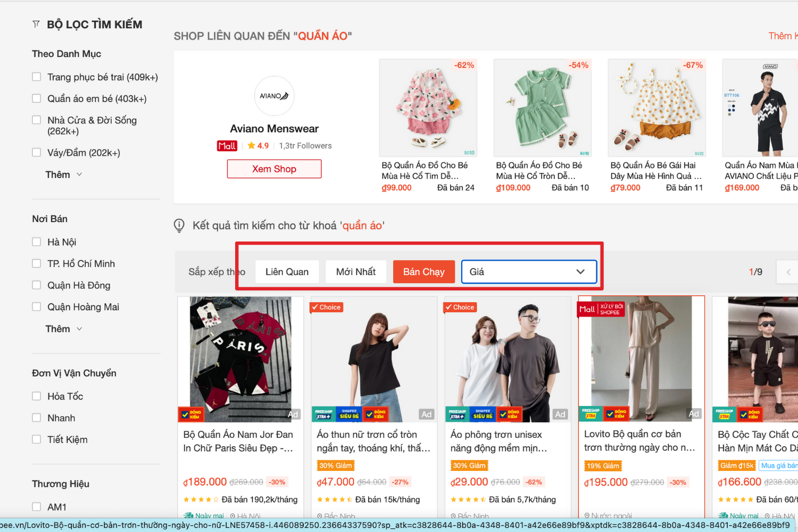This screenshot has height=532, width=798.
Task: Tick the Hà Nội location checkbox
Action: 37,242
